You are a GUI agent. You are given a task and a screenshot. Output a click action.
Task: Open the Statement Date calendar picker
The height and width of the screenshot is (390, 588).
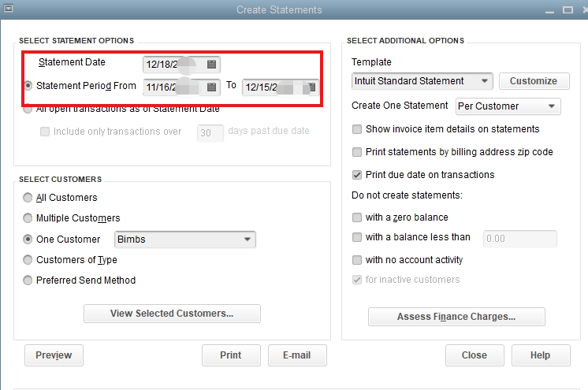tap(211, 64)
